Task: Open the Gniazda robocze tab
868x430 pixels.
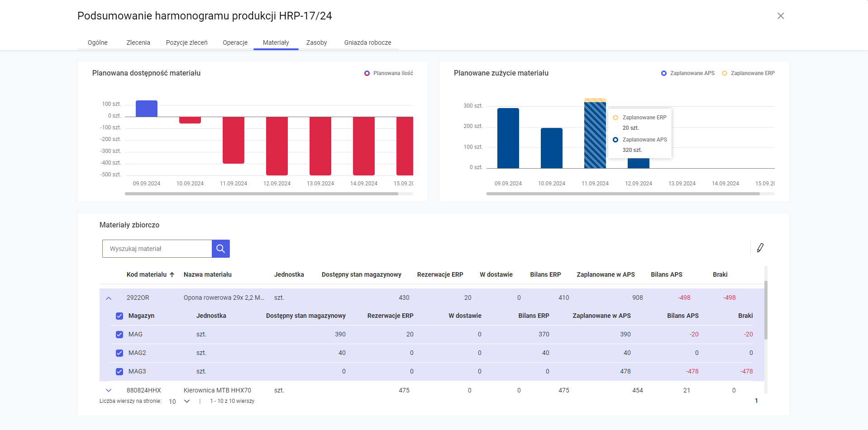Action: tap(367, 43)
